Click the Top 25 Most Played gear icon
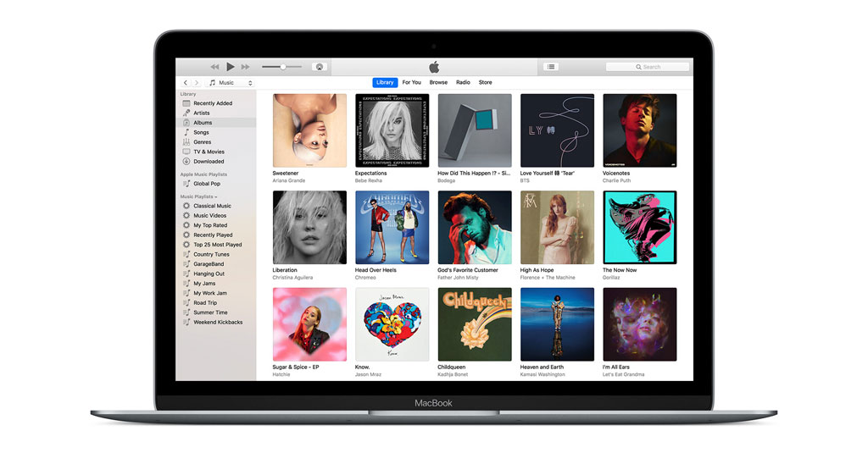 [x=186, y=245]
